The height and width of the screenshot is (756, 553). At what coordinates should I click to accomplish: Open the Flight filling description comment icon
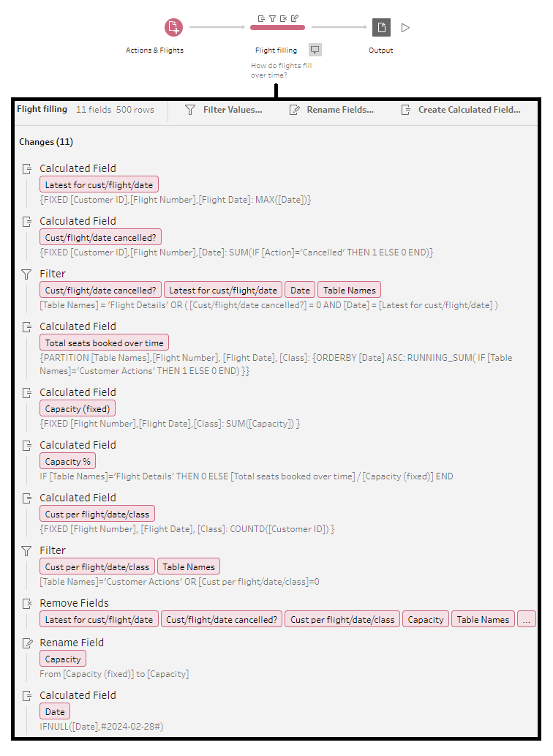(315, 50)
